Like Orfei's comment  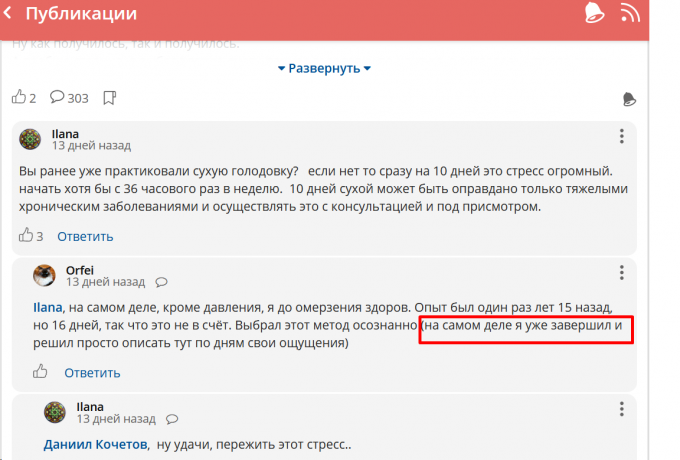coord(41,372)
